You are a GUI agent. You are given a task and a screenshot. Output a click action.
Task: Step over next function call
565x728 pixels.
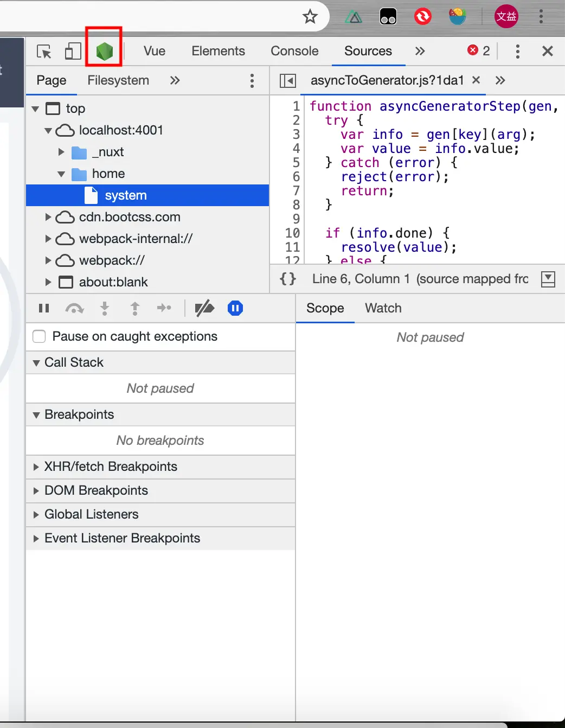pyautogui.click(x=74, y=308)
